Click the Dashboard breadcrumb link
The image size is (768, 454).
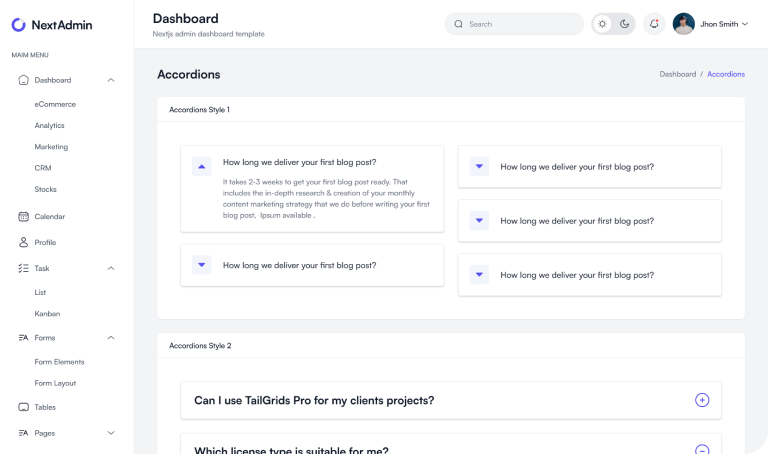tap(677, 74)
